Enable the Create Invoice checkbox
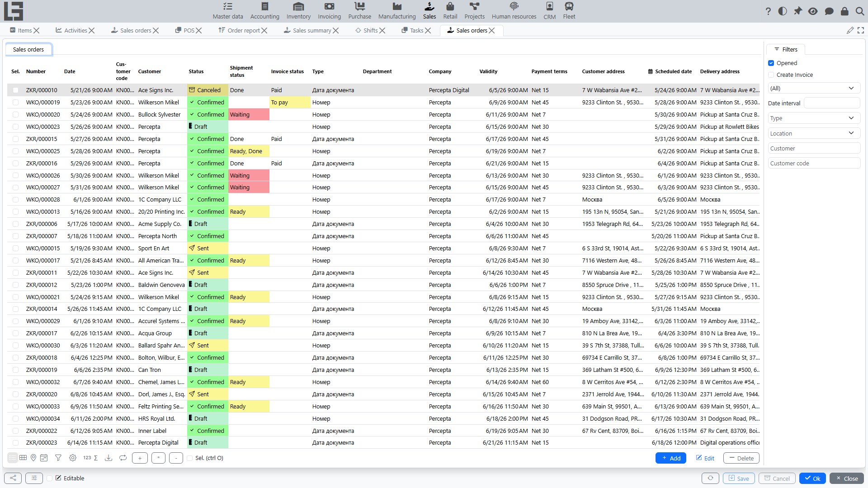The height and width of the screenshot is (488, 868). [x=771, y=75]
